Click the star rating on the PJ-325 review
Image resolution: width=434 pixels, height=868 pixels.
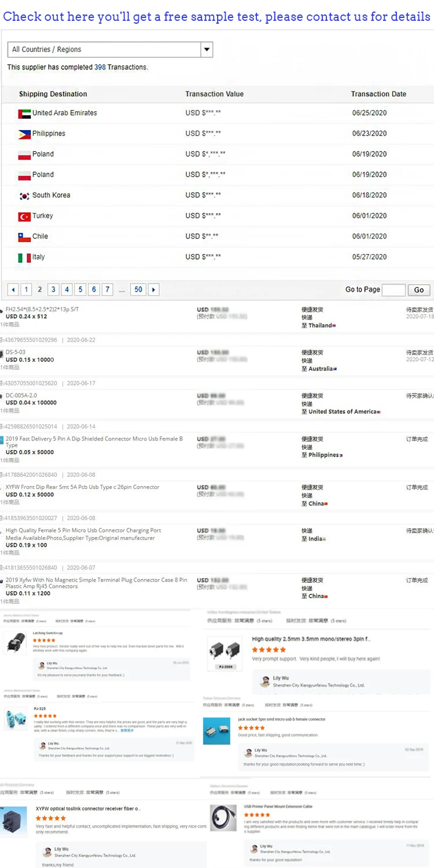[x=45, y=716]
